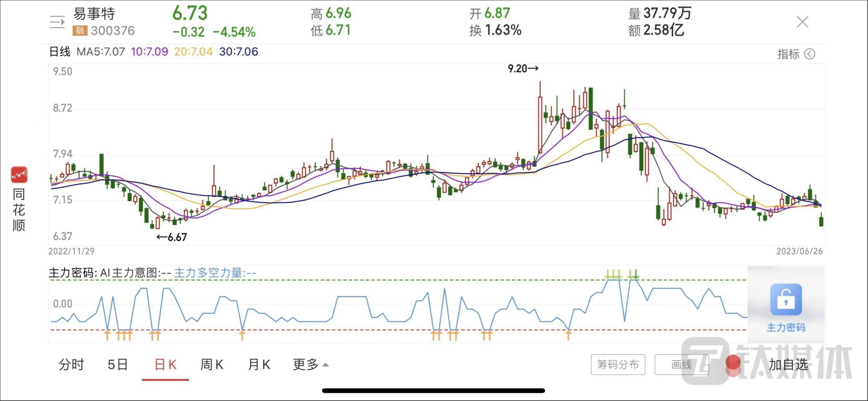This screenshot has width=868, height=401.
Task: Switch to the 周K tab
Action: pos(212,365)
